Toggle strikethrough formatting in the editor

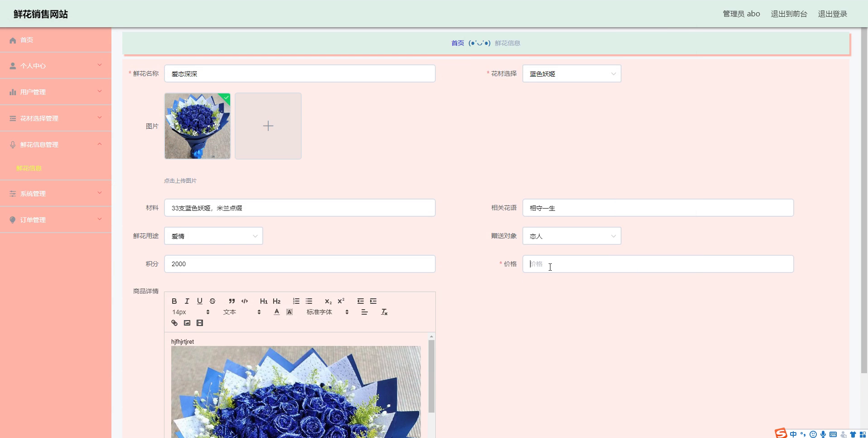click(212, 301)
